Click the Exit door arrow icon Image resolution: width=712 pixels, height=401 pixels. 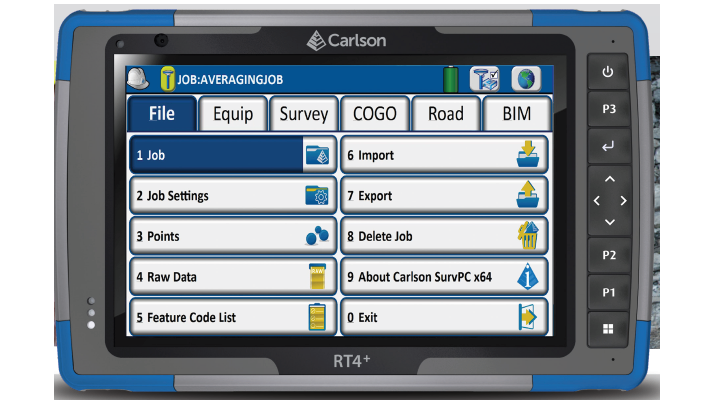coord(528,317)
